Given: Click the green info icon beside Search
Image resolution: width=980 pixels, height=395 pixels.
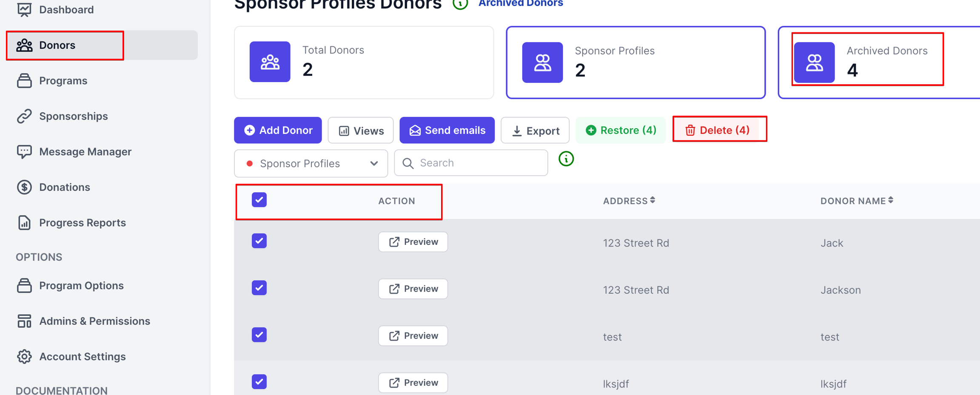Looking at the screenshot, I should 566,159.
